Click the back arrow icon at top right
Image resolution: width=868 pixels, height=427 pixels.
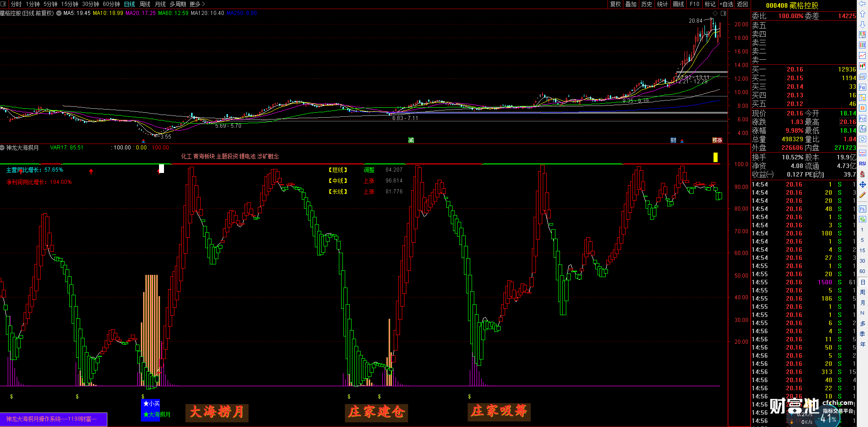[x=862, y=4]
